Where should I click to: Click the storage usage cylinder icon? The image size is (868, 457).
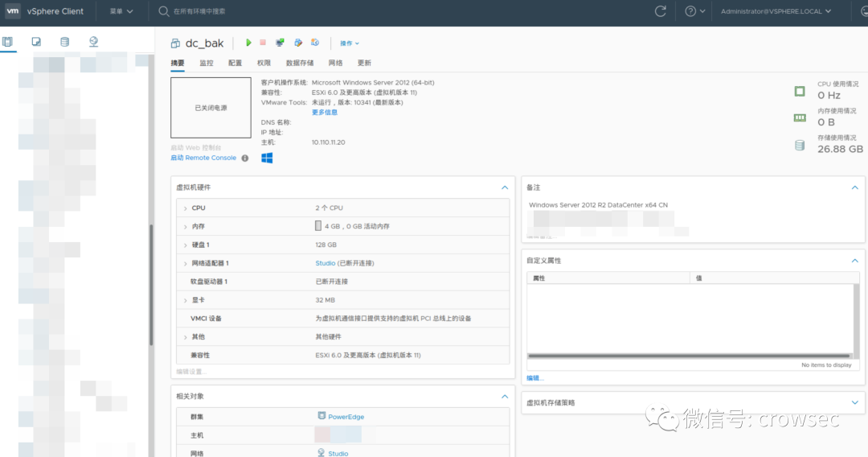800,145
